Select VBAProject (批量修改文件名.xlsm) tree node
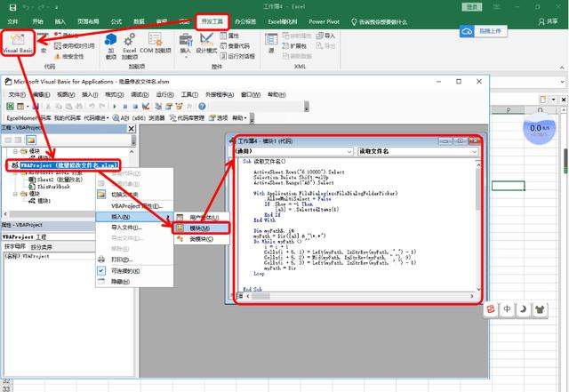This screenshot has height=392, width=569. (x=69, y=165)
